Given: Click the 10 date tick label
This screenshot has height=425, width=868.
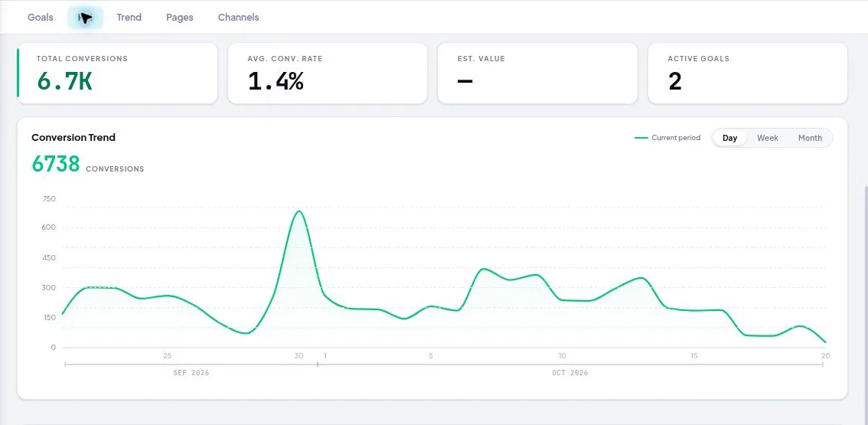Looking at the screenshot, I should (x=562, y=356).
